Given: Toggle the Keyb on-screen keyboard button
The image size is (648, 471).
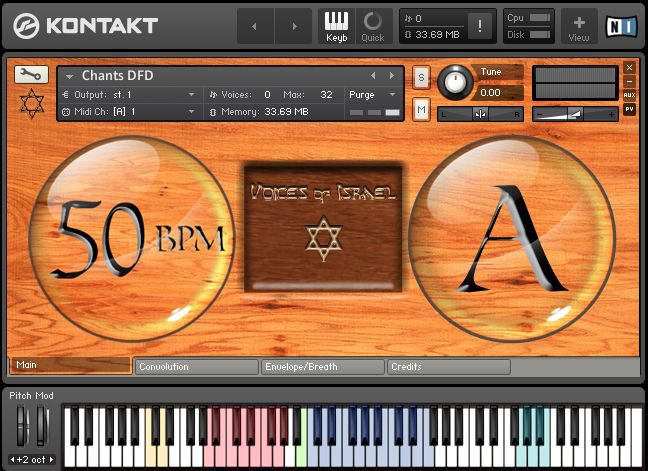Looking at the screenshot, I should [x=336, y=26].
